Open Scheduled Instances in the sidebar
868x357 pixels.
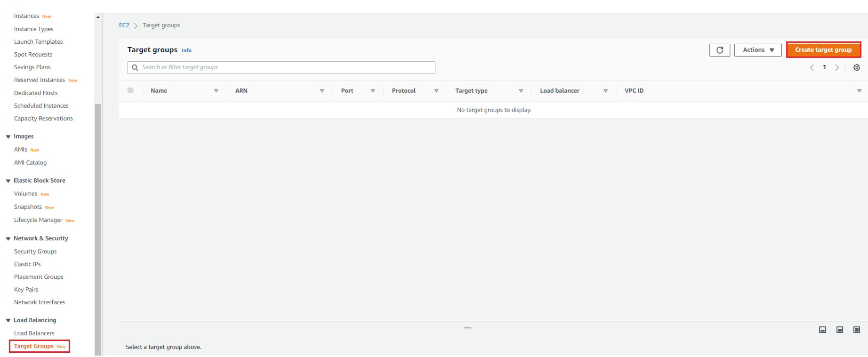(x=41, y=106)
